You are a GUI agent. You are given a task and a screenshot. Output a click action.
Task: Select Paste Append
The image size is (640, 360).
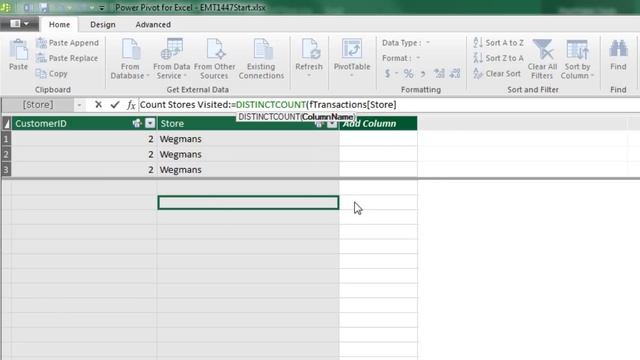click(x=67, y=43)
